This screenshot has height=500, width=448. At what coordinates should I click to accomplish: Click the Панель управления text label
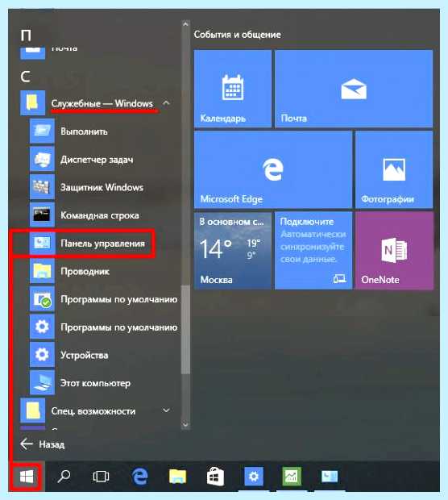click(x=102, y=244)
